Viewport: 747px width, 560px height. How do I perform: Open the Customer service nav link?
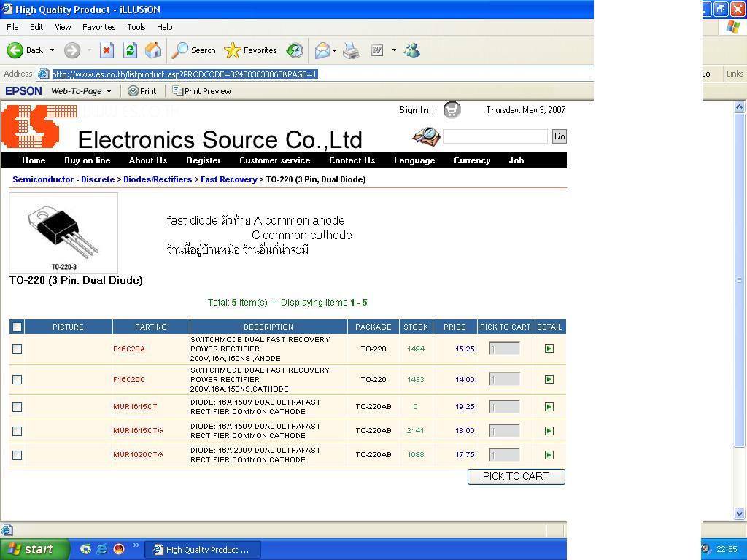274,160
